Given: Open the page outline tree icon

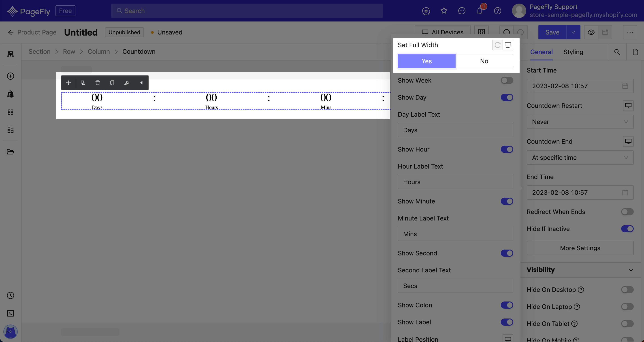Looking at the screenshot, I should tap(11, 54).
